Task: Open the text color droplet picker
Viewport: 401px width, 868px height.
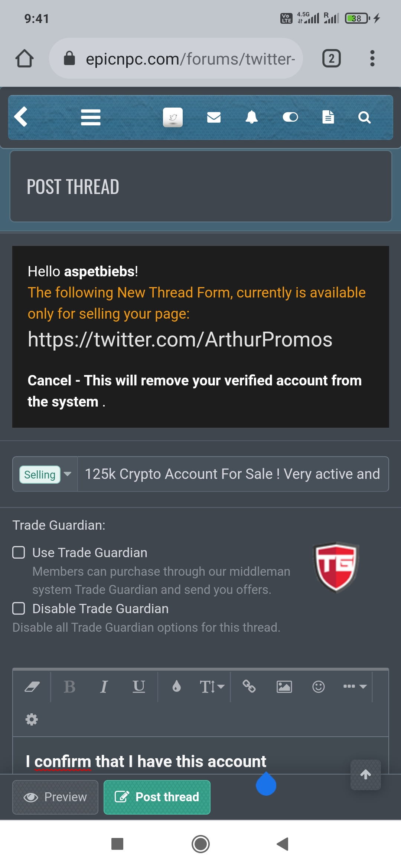Action: (x=177, y=687)
